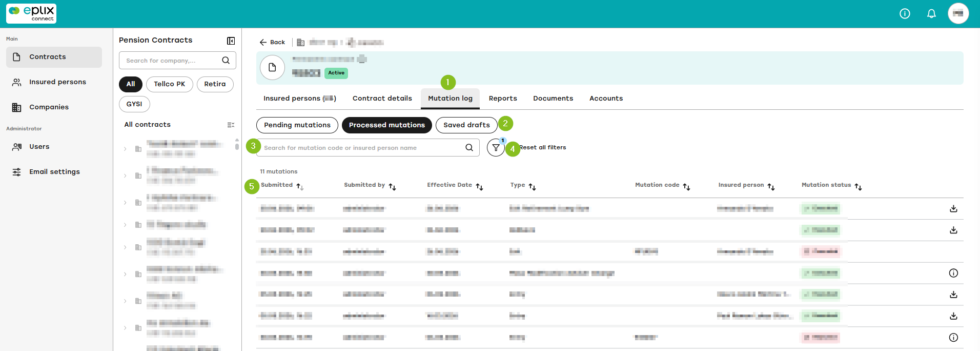Expand the seventh contract tree item
This screenshot has height=351, width=980.
click(125, 301)
